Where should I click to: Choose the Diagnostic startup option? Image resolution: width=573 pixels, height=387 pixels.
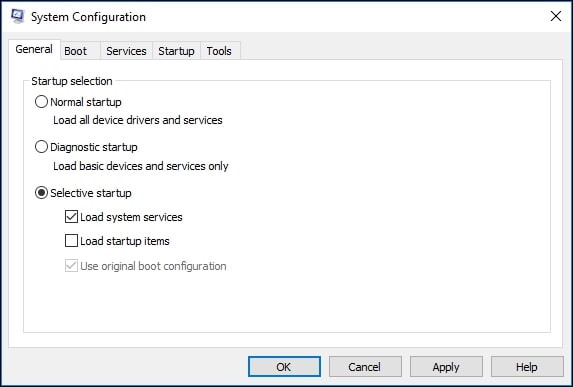41,147
